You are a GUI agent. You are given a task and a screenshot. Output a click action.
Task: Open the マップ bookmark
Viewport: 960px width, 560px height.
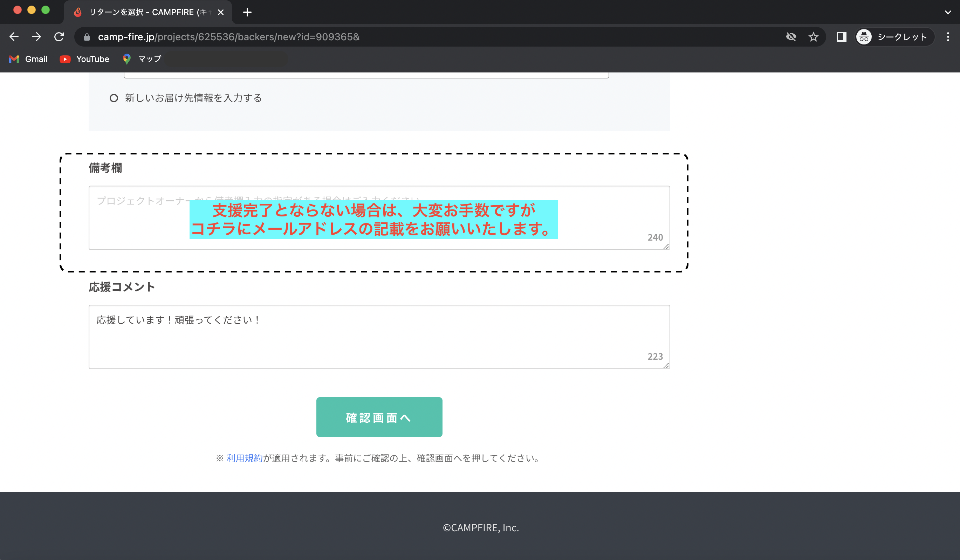click(142, 59)
